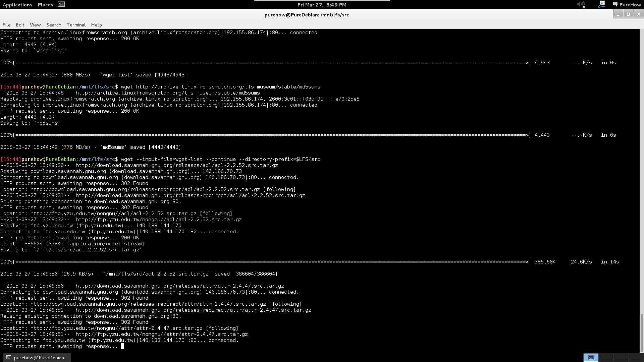Click the chat bubble icon beside PureHow
644x362 pixels.
[x=615, y=4]
